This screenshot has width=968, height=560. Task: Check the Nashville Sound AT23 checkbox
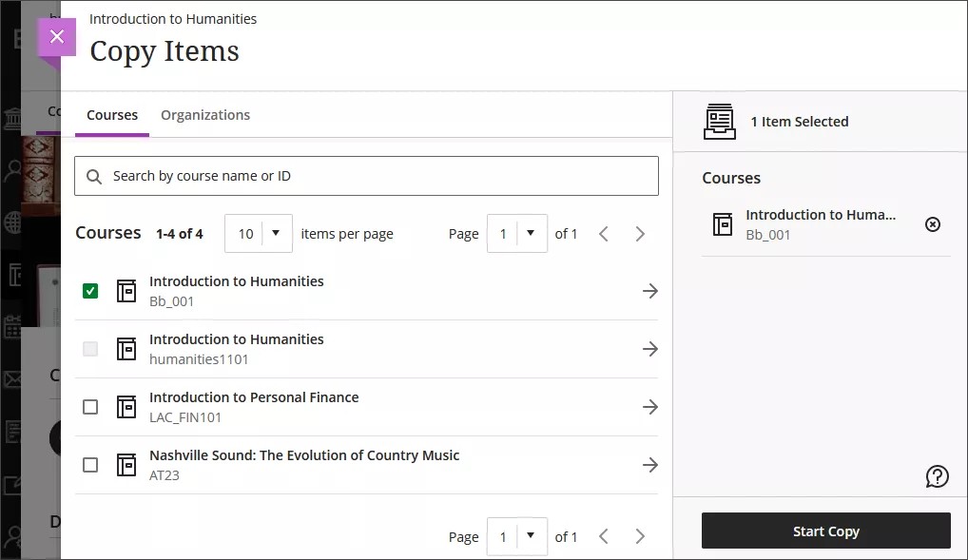coord(90,465)
